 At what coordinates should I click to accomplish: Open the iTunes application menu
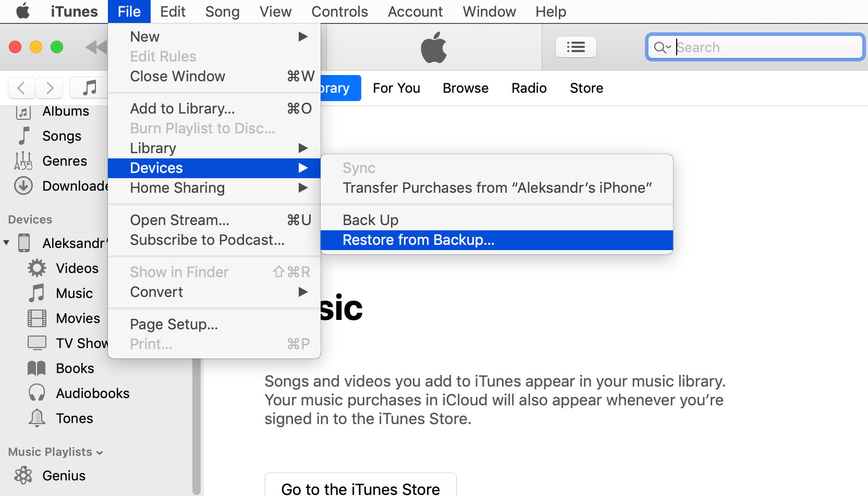[x=74, y=11]
